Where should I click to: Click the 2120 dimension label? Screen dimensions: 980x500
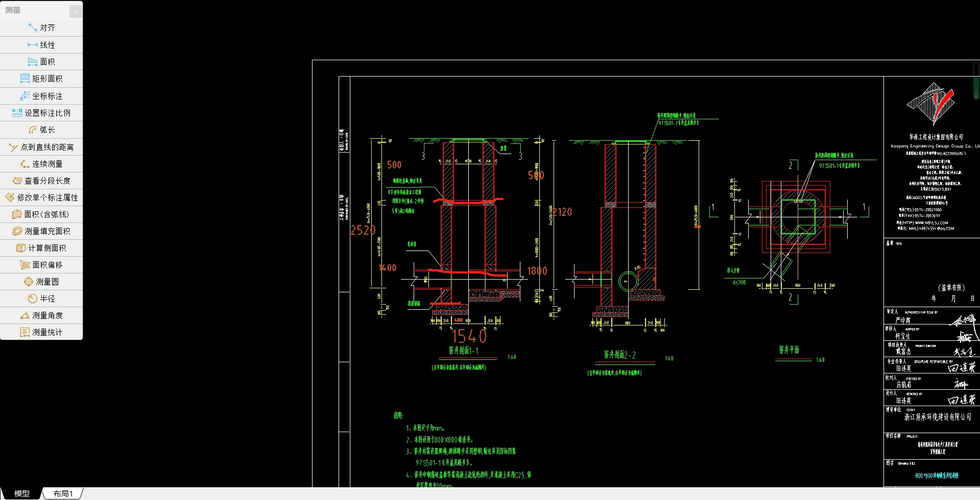click(x=562, y=212)
